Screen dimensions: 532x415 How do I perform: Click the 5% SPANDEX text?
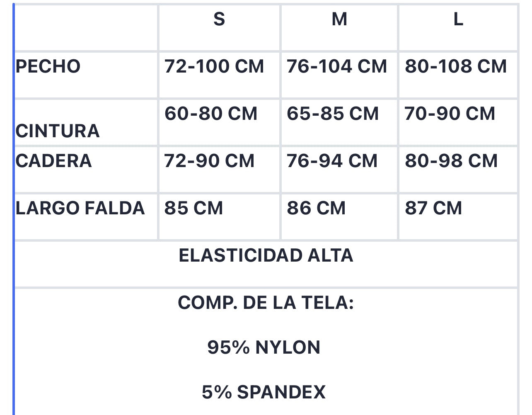point(264,392)
